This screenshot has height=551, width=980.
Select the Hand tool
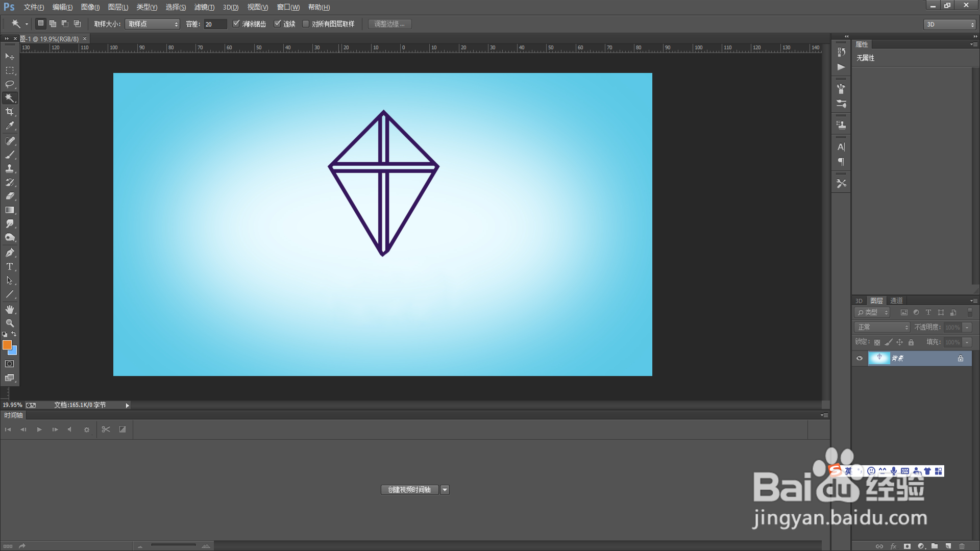[10, 310]
